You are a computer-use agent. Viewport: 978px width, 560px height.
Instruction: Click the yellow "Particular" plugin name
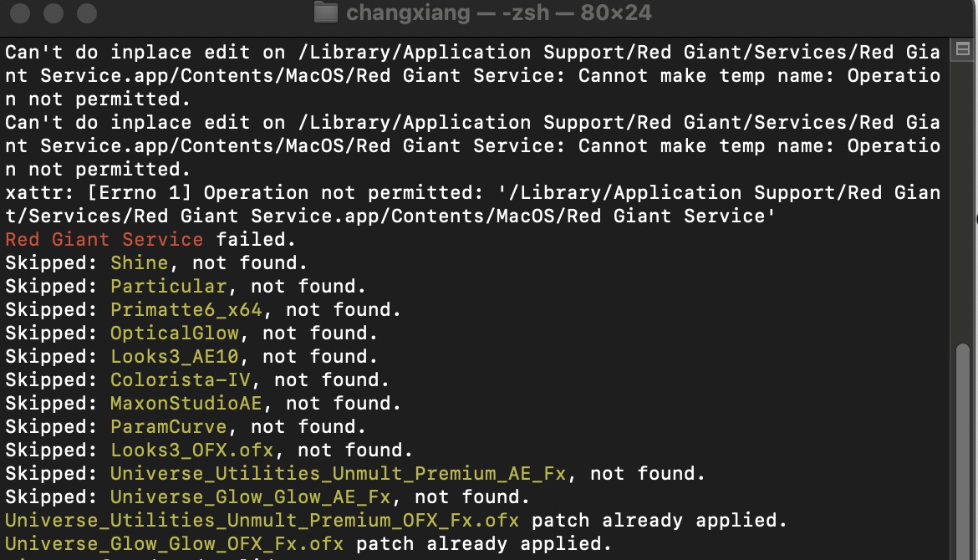coord(168,287)
